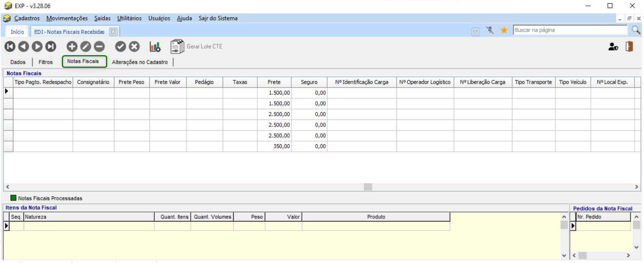Click the favorite star icon
This screenshot has height=263, width=644.
tap(504, 30)
